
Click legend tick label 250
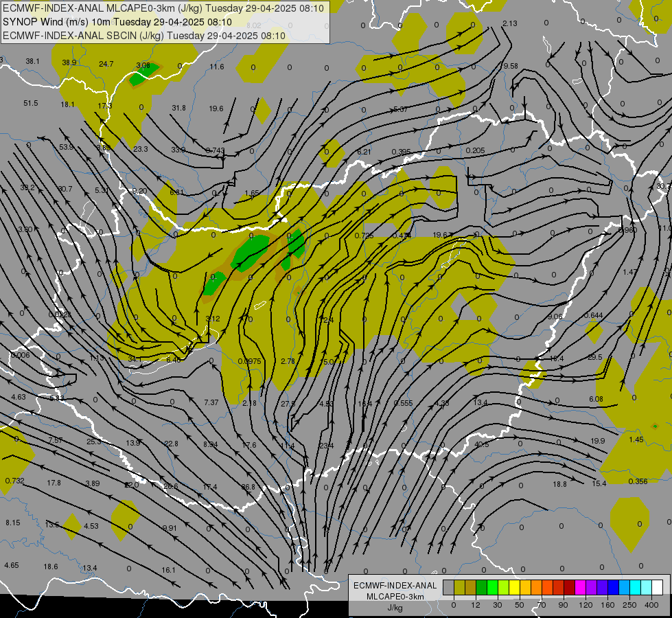[x=629, y=605]
